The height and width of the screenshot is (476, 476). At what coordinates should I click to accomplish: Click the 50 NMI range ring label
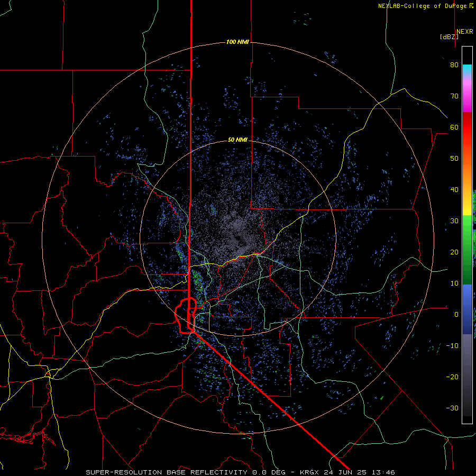237,140
